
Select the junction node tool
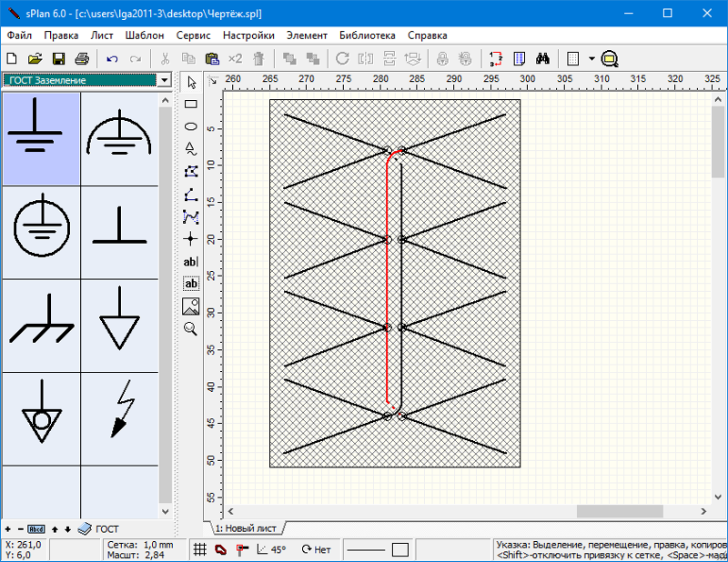click(x=191, y=239)
